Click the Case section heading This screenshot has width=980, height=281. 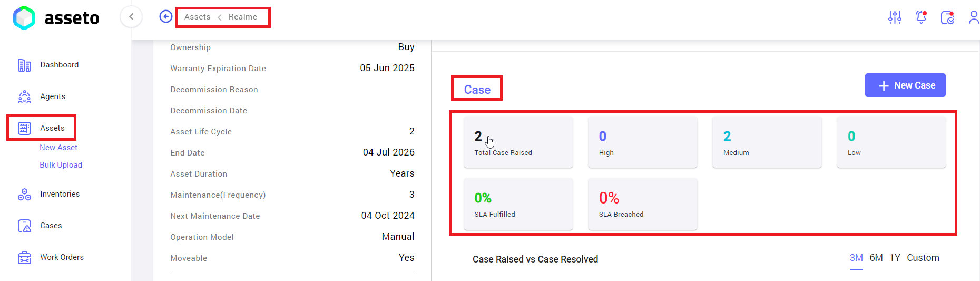(477, 90)
